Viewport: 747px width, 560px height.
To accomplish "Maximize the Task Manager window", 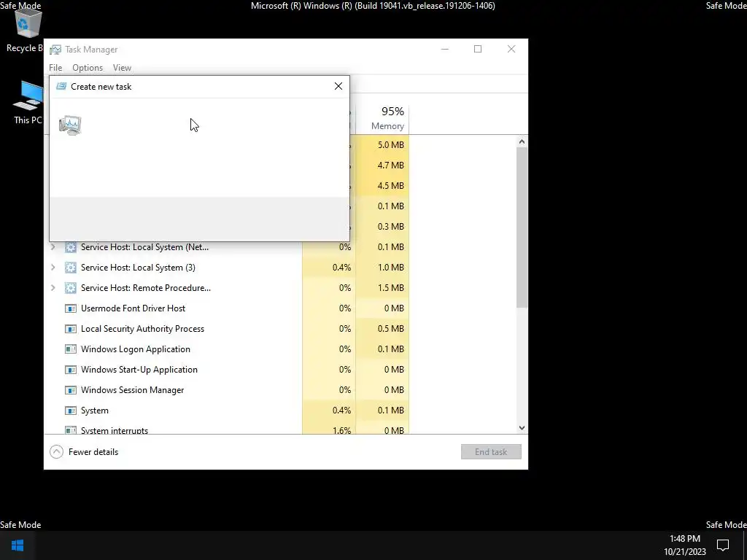I will tap(478, 49).
